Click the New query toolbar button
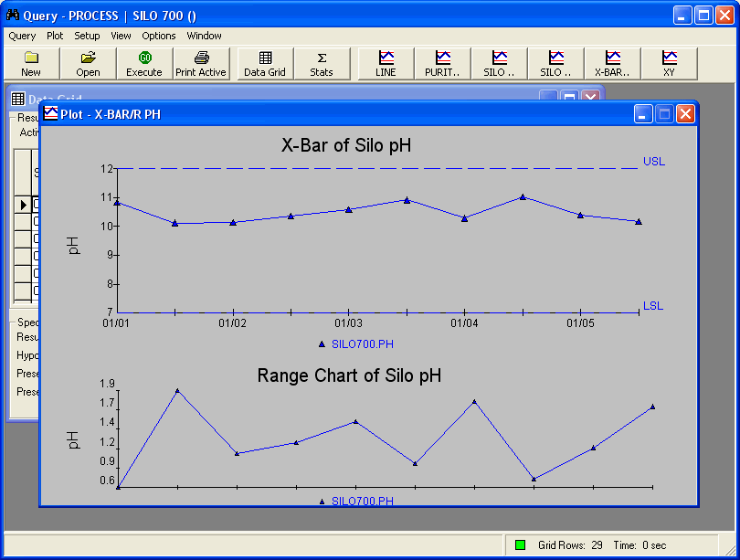 [x=31, y=64]
